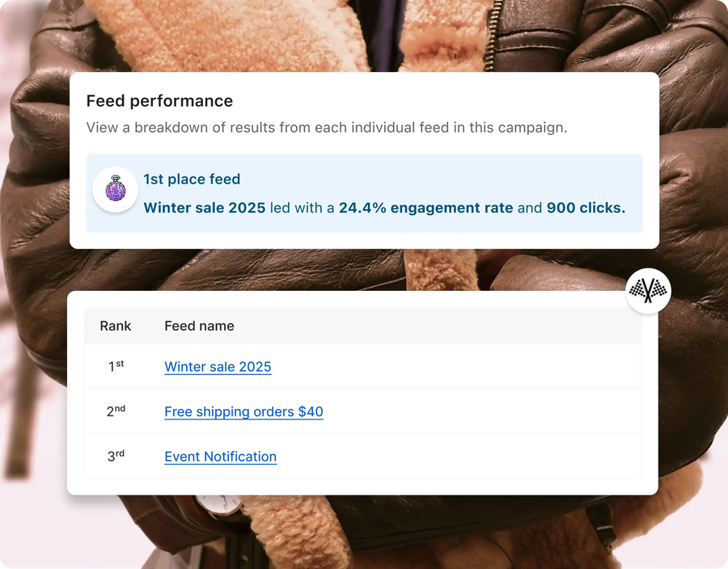Screen dimensions: 728x569
Task: Open the Winter sale 2025 feed
Action: coord(218,367)
